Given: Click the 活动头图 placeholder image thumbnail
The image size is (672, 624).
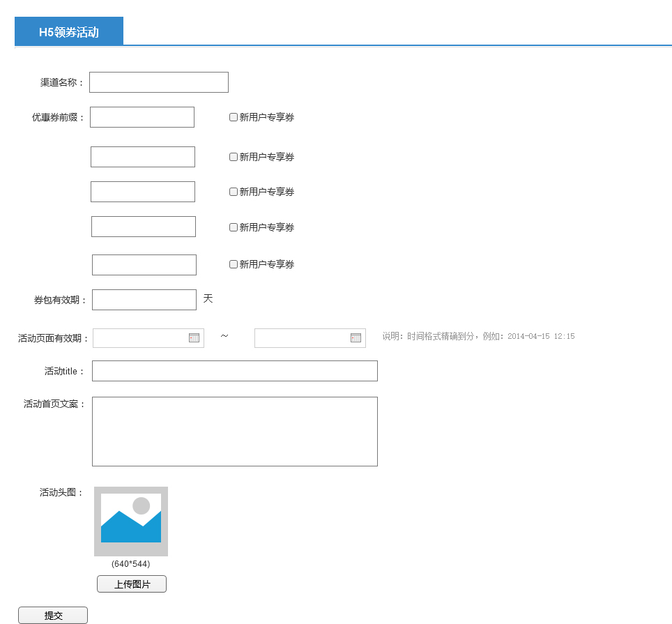Looking at the screenshot, I should pos(131,522).
